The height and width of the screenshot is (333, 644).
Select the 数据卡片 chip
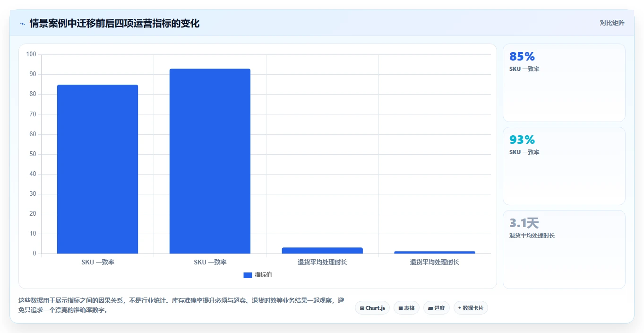(x=471, y=308)
